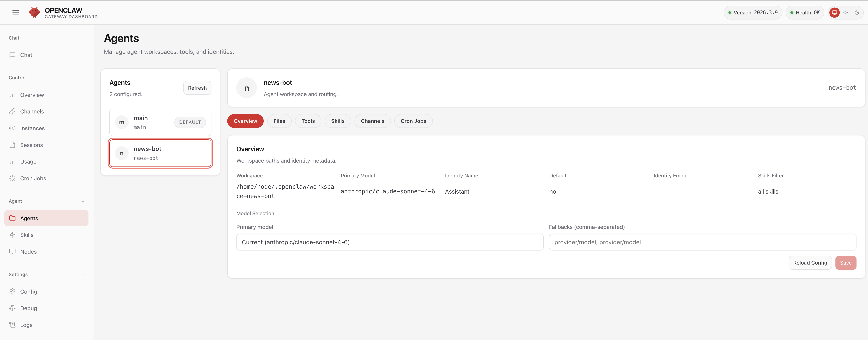Collapse the Control sidebar section
The width and height of the screenshot is (868, 340).
click(x=83, y=78)
